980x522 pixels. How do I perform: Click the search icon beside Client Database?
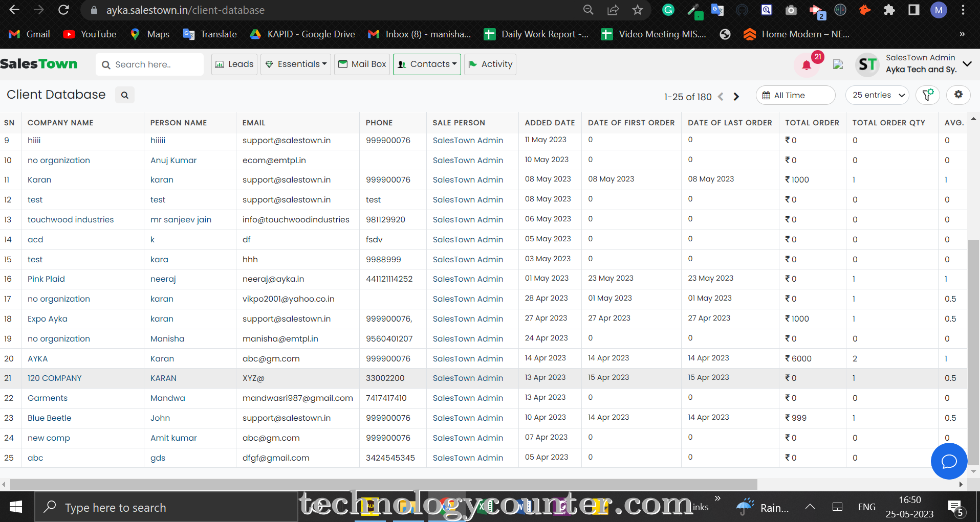[x=125, y=95]
